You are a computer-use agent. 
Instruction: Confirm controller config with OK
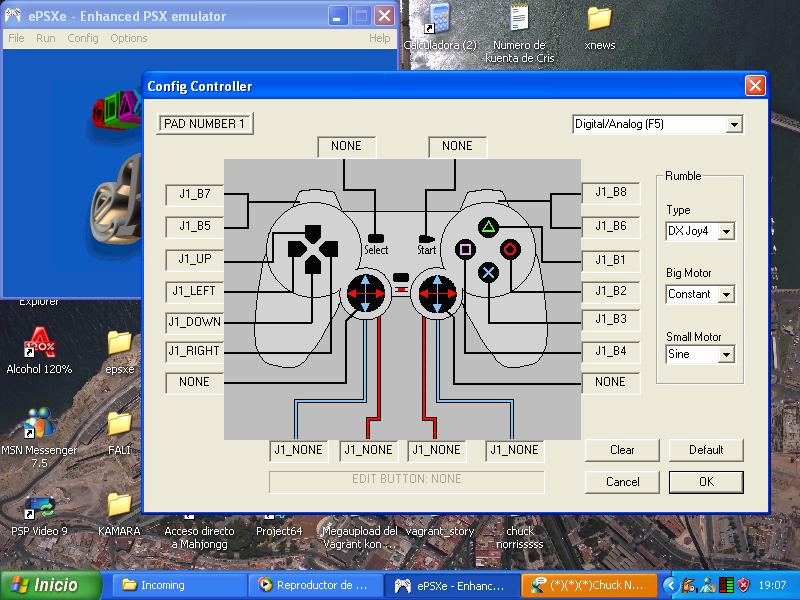tap(706, 482)
